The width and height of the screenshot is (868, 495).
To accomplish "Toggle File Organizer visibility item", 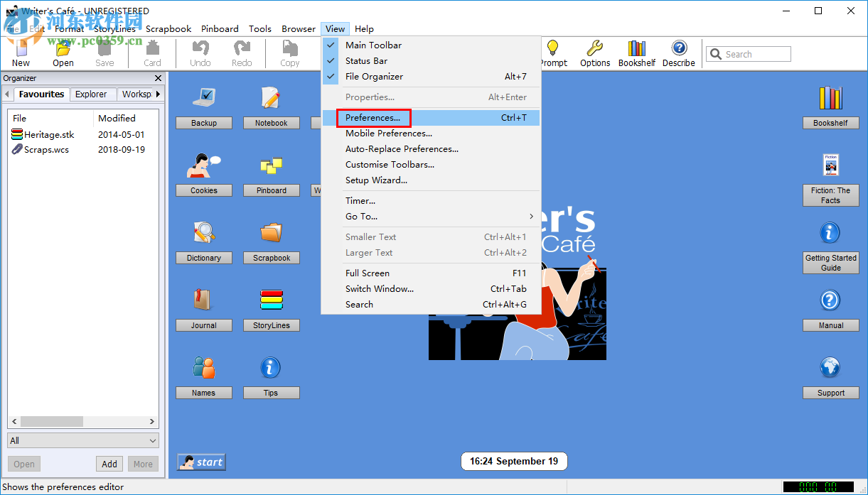I will (x=431, y=77).
